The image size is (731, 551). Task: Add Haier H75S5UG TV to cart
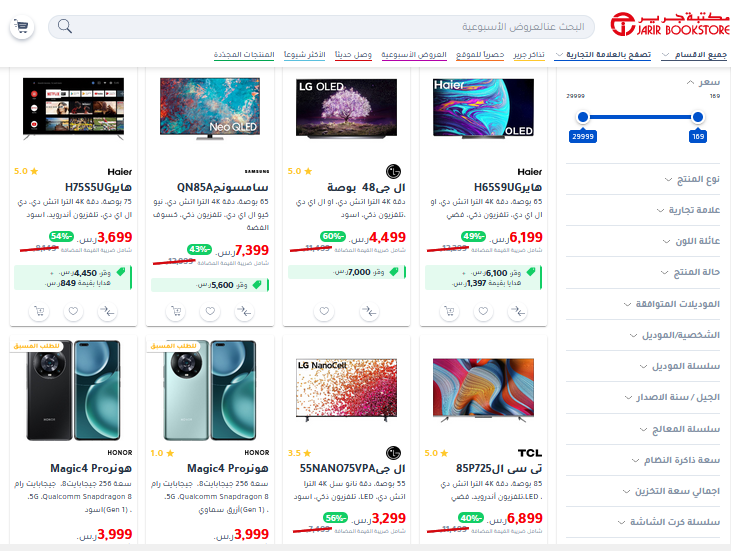[39, 311]
